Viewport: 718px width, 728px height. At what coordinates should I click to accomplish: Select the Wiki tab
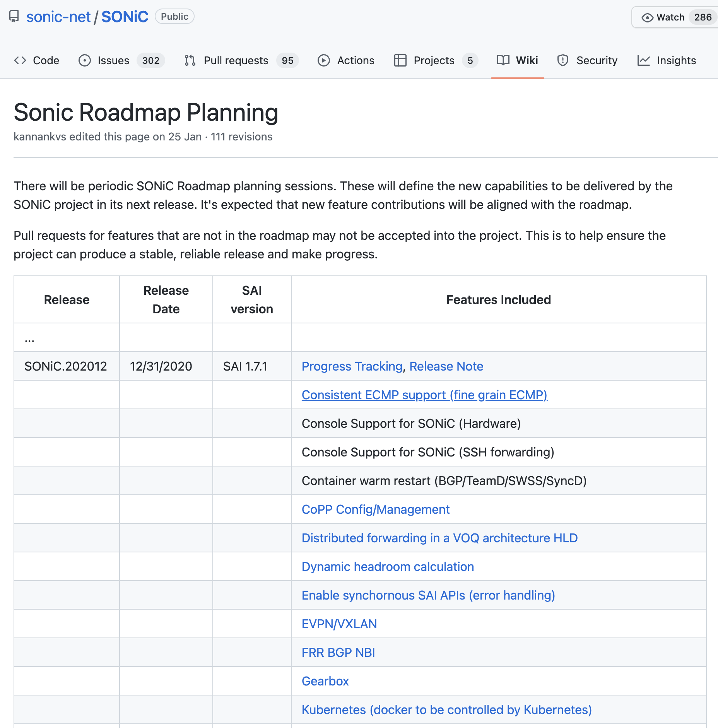pyautogui.click(x=518, y=60)
